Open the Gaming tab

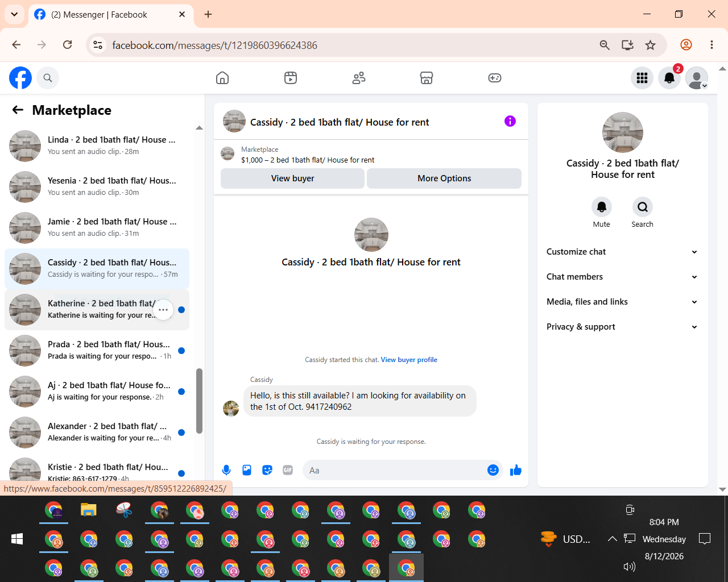coord(495,78)
